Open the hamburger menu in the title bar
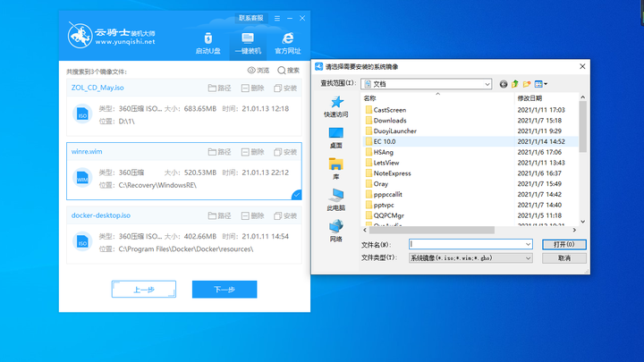Image resolution: width=644 pixels, height=362 pixels. [x=277, y=18]
